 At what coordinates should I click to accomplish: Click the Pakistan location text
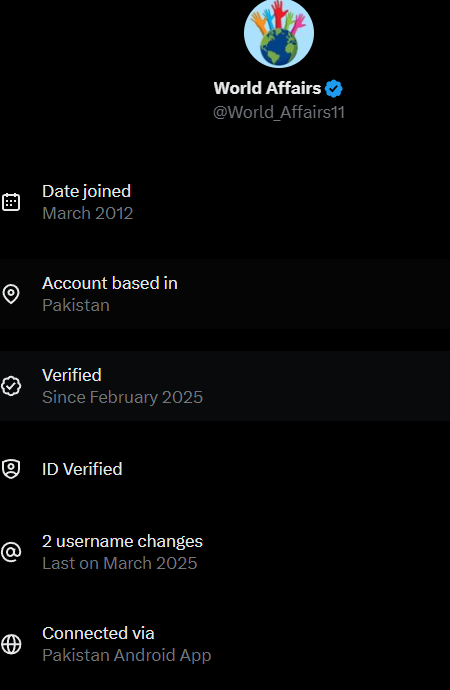[x=76, y=305]
